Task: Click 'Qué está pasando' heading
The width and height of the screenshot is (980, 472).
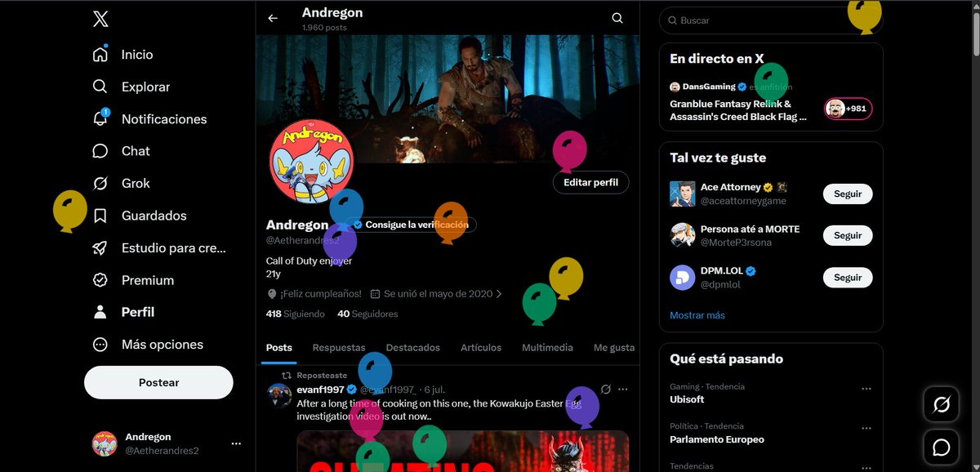Action: coord(726,359)
